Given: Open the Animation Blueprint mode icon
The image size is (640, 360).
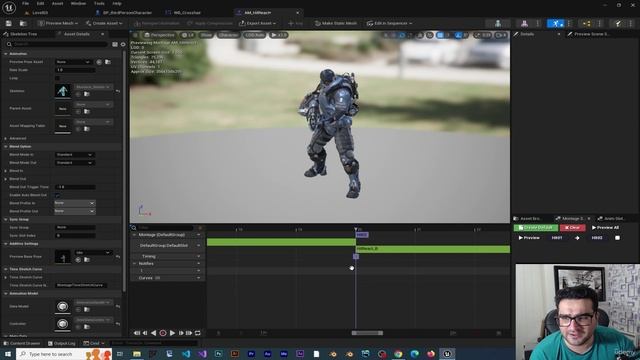Looking at the screenshot, I should pos(587,23).
